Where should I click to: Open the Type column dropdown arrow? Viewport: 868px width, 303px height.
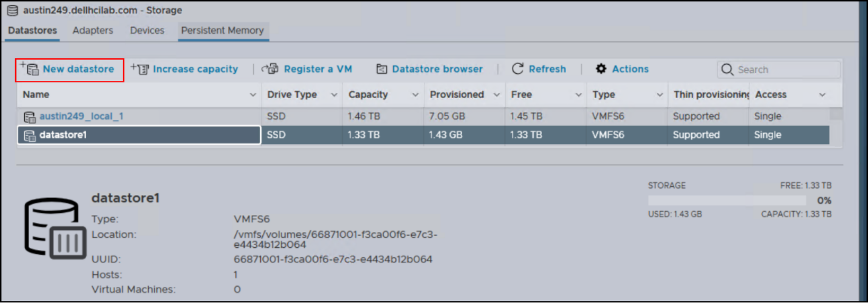coord(659,95)
